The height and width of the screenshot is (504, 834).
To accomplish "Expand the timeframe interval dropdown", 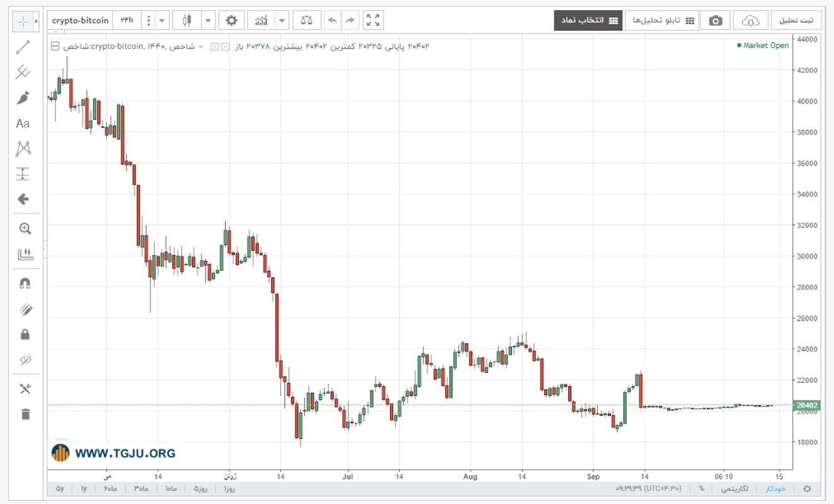I will click(163, 21).
